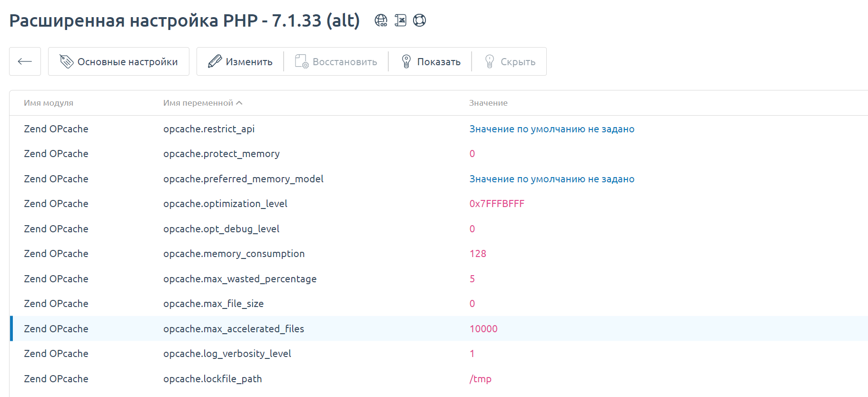868x397 pixels.
Task: Click the tag icon on Основные настройки
Action: pos(66,61)
